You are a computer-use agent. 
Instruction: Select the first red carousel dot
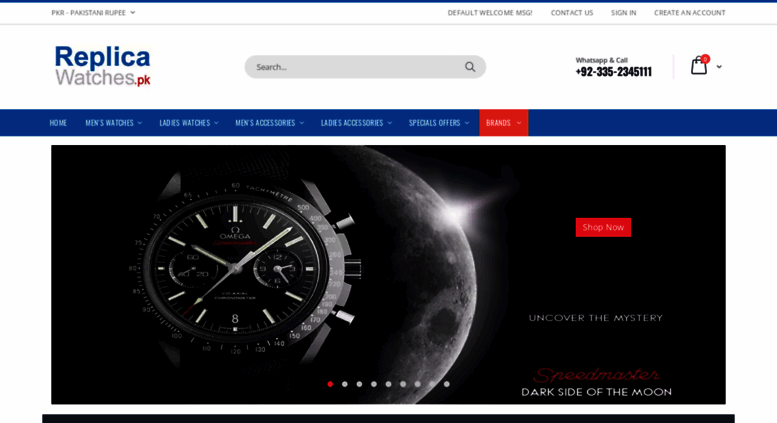click(x=330, y=384)
